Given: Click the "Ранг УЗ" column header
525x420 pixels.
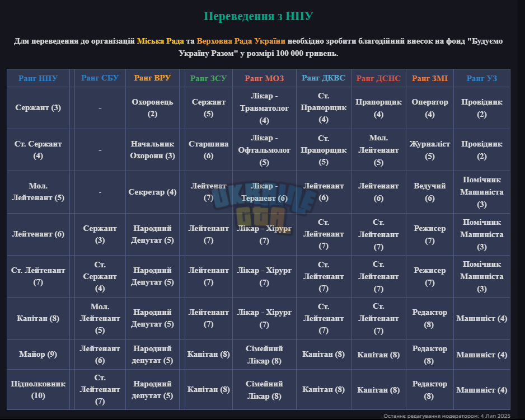Looking at the screenshot, I should tap(481, 78).
